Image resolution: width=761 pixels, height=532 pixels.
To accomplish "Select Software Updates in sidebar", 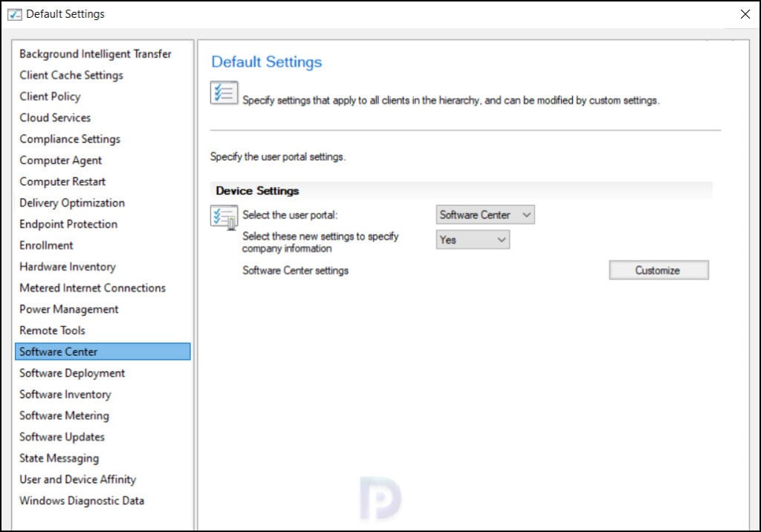I will point(62,437).
